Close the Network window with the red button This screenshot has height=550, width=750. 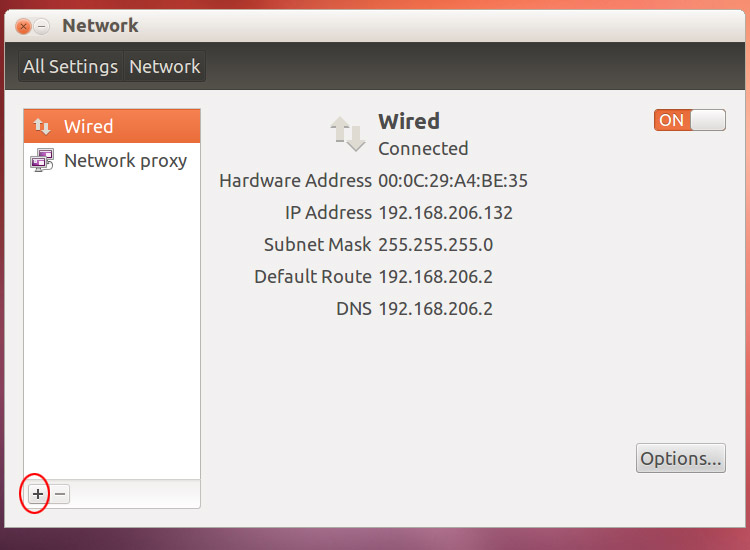coord(23,26)
